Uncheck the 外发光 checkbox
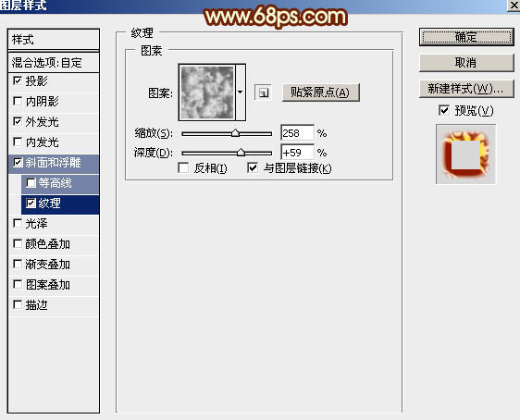This screenshot has height=420, width=520. pyautogui.click(x=18, y=121)
